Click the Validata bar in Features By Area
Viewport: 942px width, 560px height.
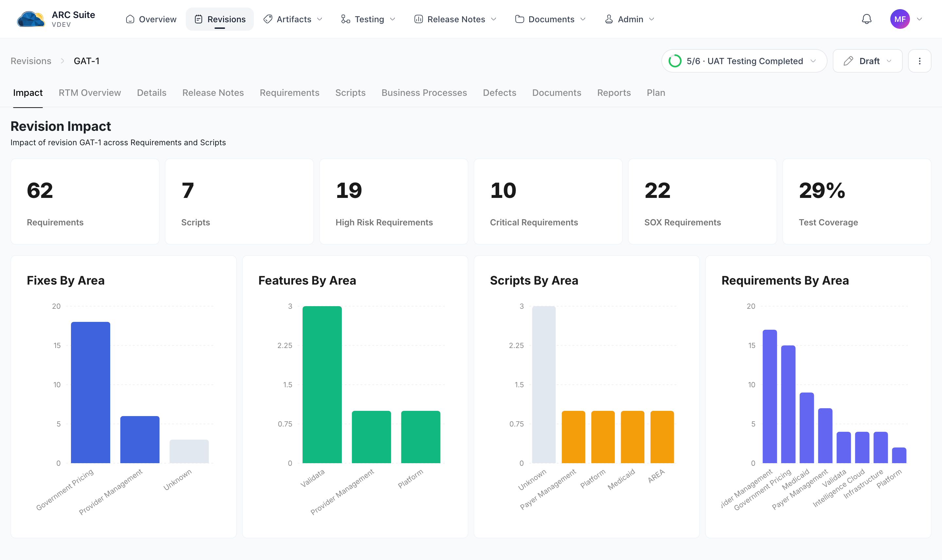pos(322,385)
